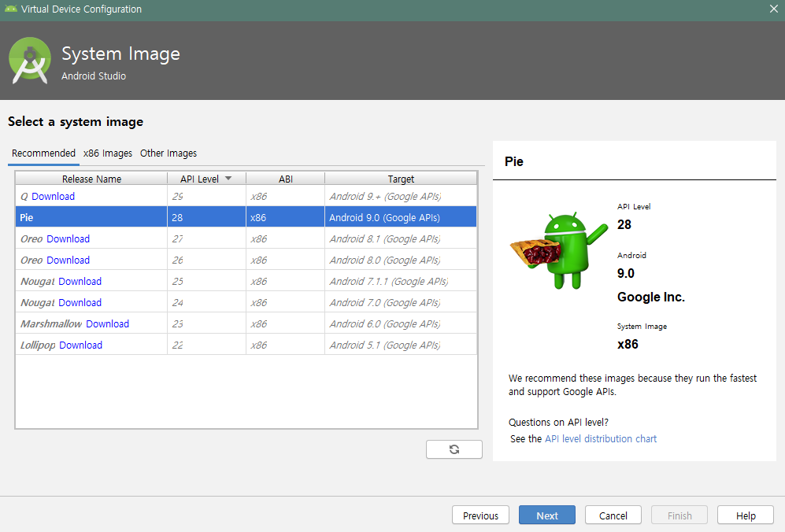
Task: Click the Cancel button
Action: 613,515
